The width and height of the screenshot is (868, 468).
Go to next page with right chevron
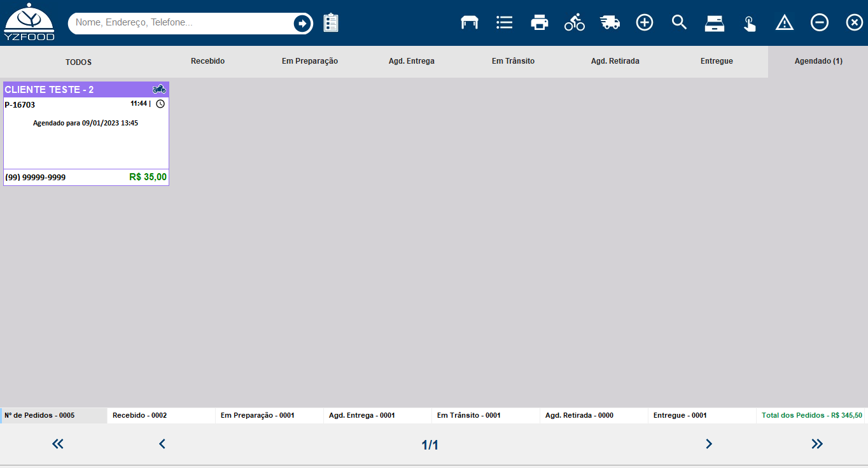coord(709,444)
